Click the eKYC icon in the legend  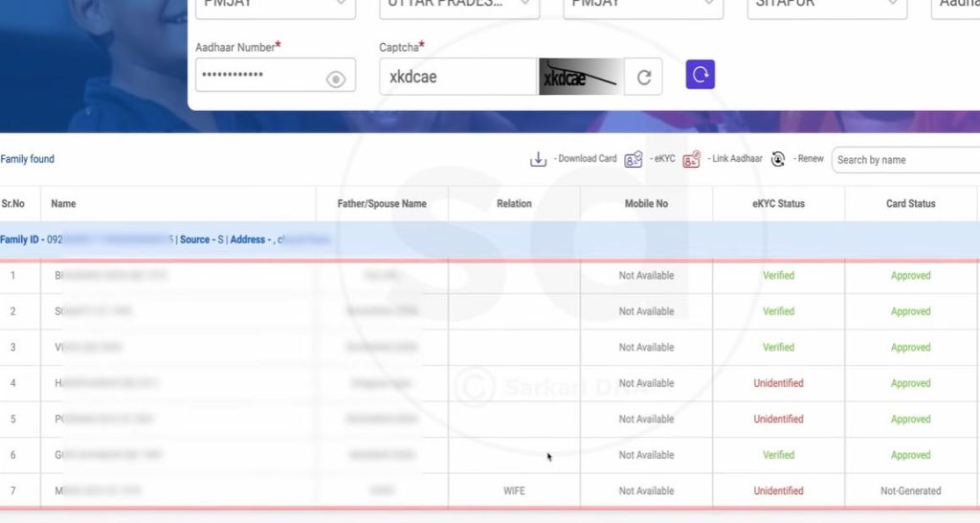634,159
